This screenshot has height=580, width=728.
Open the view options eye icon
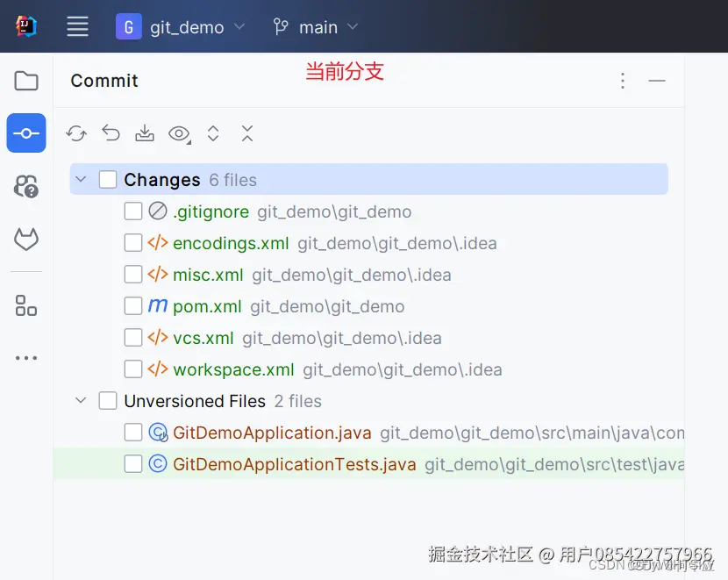pyautogui.click(x=179, y=133)
